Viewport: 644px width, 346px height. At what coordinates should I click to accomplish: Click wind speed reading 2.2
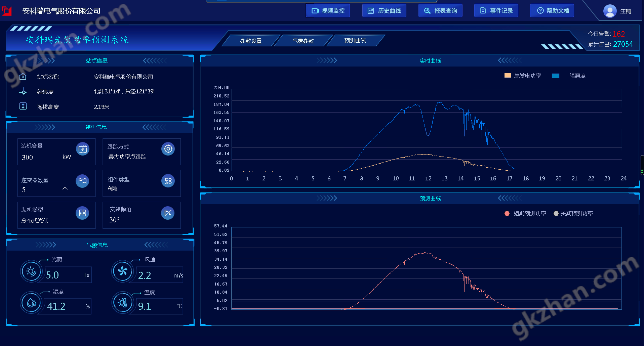click(145, 275)
